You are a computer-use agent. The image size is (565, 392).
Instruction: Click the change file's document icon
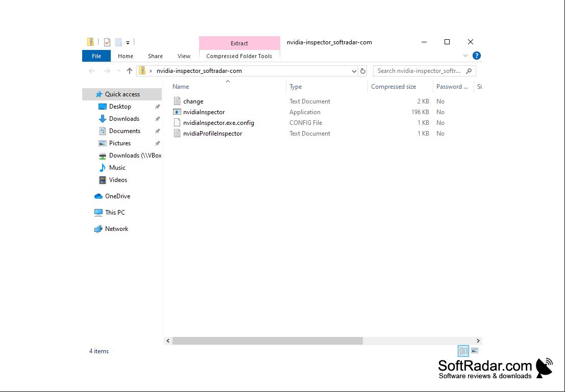[177, 101]
